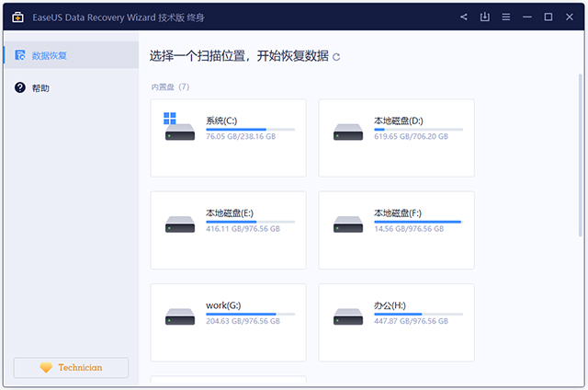The height and width of the screenshot is (390, 588).
Task: Open the 帮助 sidebar item
Action: (72, 87)
